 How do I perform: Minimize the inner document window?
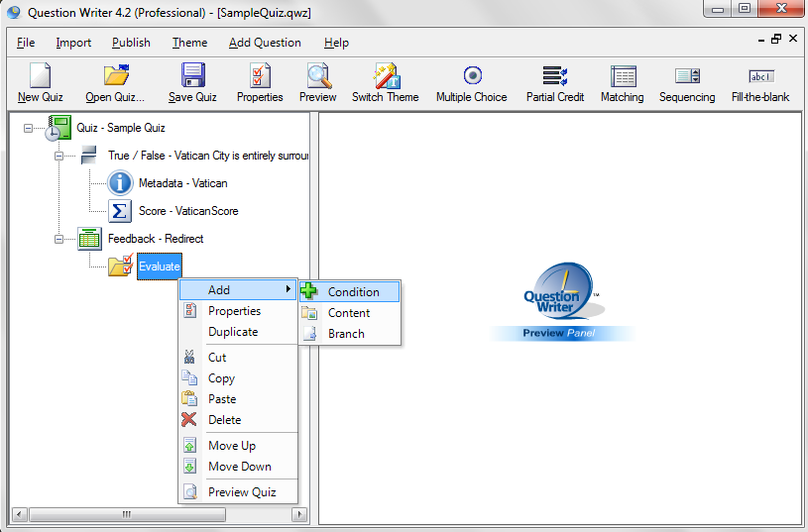pos(761,41)
